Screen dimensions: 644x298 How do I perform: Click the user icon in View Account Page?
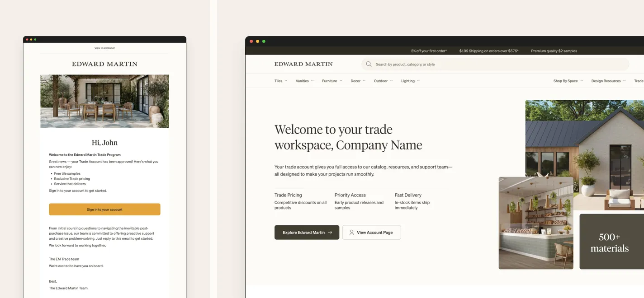coord(351,233)
